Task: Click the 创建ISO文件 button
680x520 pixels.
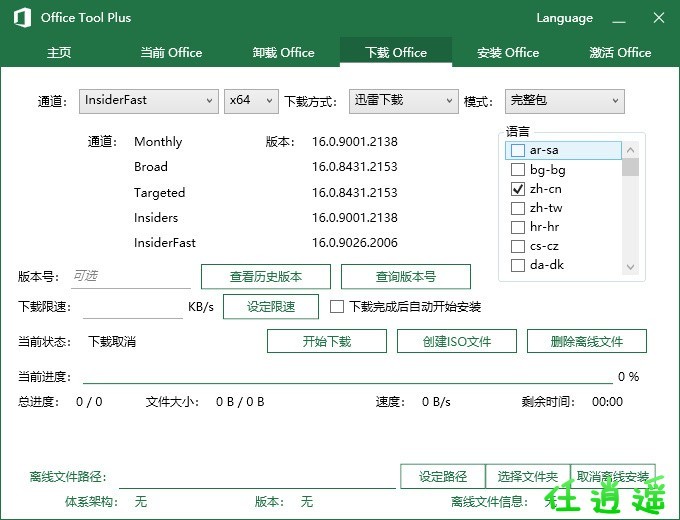Action: pyautogui.click(x=457, y=341)
